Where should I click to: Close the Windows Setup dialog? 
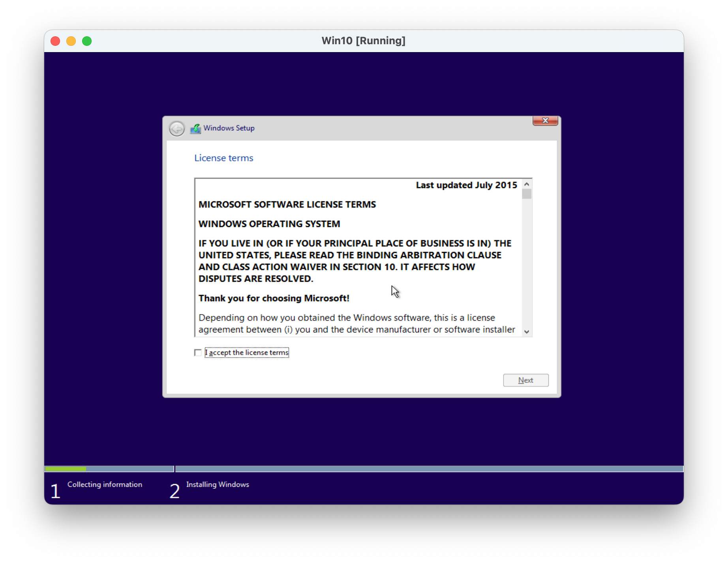click(545, 121)
